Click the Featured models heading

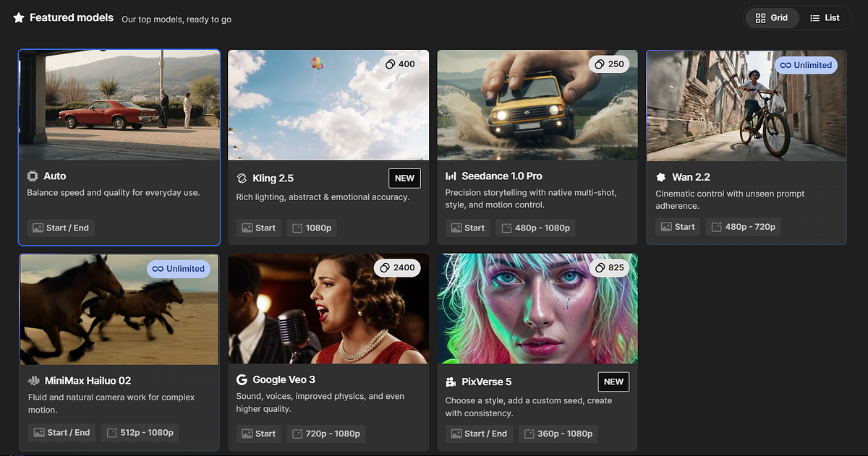point(72,18)
